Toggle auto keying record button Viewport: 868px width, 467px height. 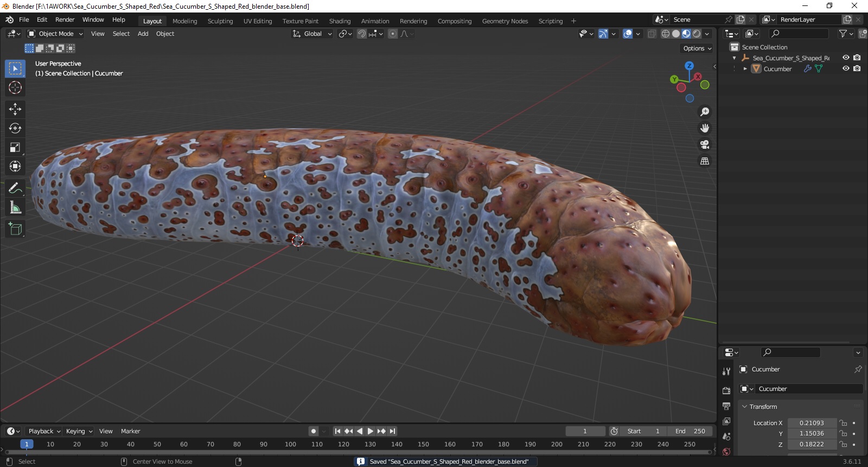click(314, 431)
